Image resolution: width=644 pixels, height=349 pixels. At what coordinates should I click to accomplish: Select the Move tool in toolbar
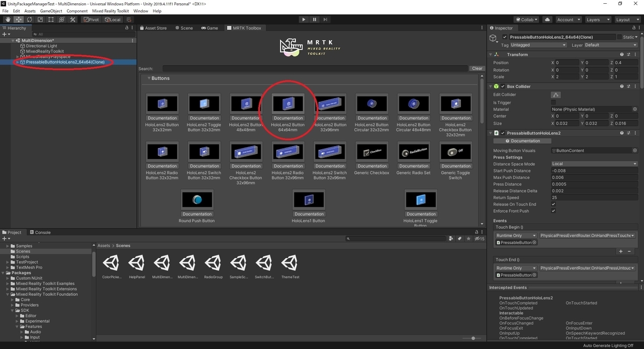18,19
